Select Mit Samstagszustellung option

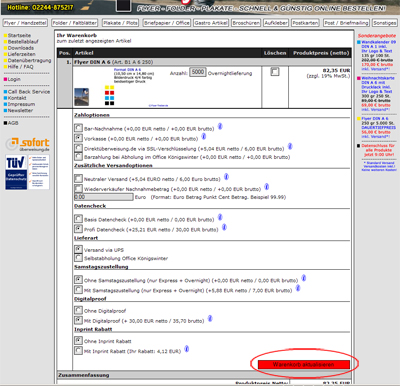click(x=78, y=289)
